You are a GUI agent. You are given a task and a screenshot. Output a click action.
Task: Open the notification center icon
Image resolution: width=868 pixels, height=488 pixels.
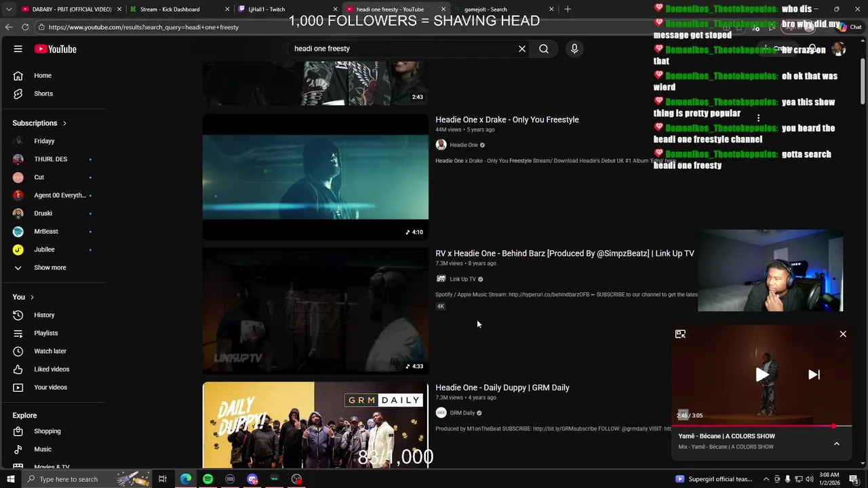coord(853,479)
